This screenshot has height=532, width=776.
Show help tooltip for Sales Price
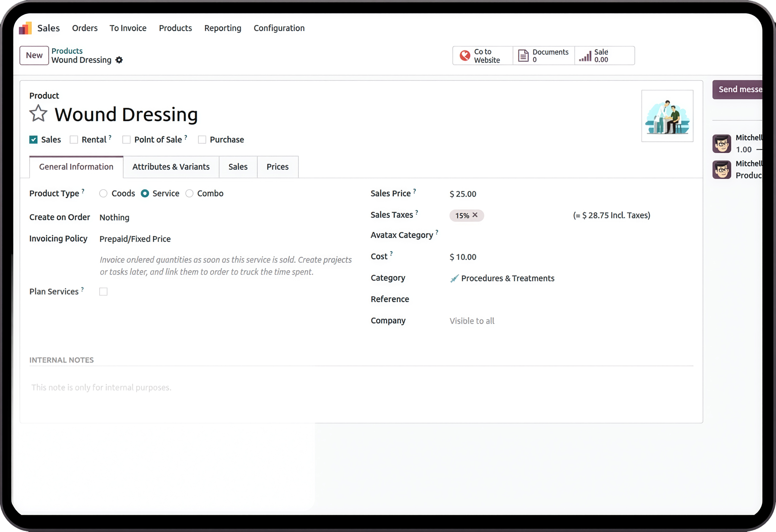coord(414,191)
